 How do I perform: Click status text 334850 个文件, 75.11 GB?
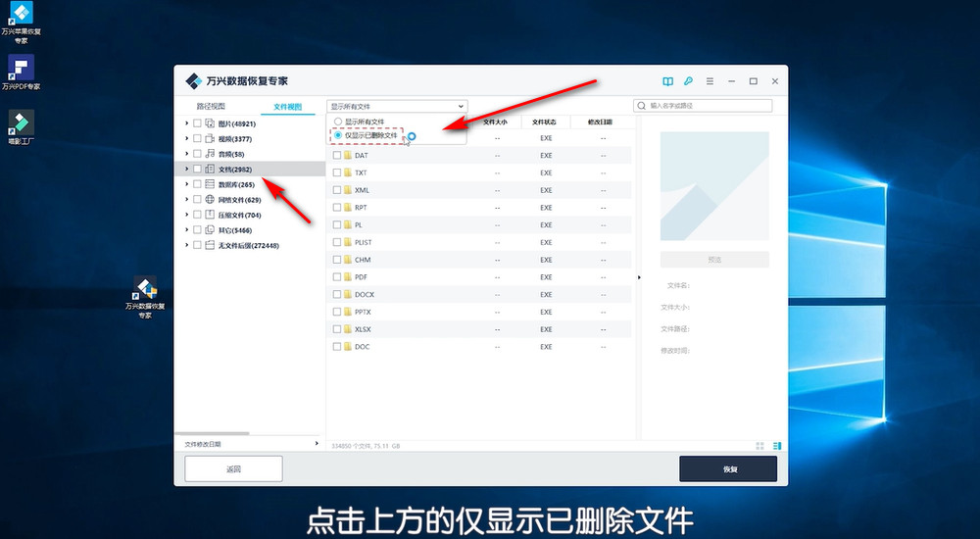click(366, 446)
